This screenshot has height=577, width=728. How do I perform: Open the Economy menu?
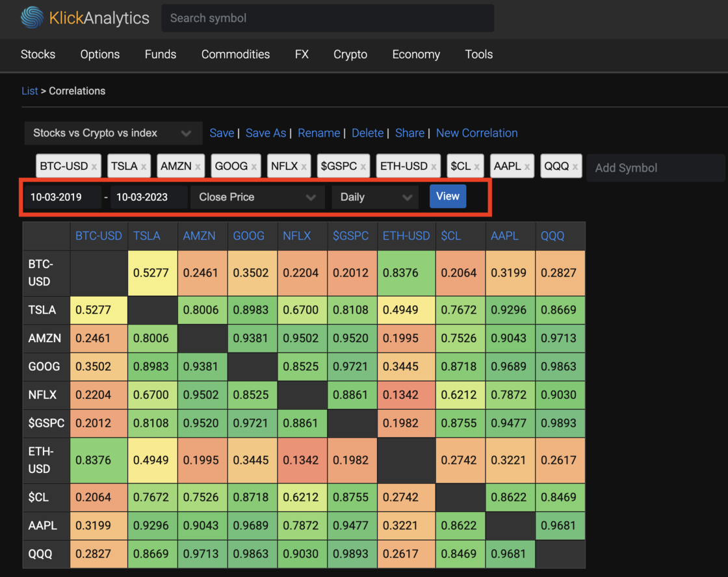pos(416,55)
